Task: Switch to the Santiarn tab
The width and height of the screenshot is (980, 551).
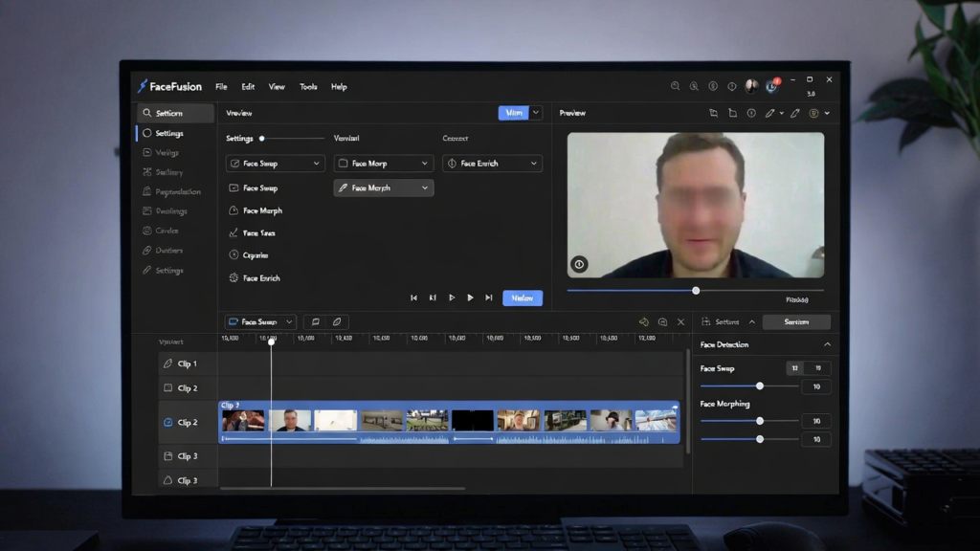Action: coord(796,321)
